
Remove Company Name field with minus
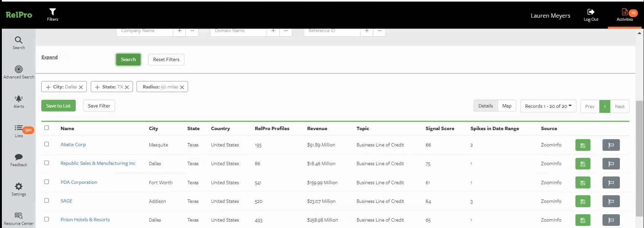click(x=192, y=31)
